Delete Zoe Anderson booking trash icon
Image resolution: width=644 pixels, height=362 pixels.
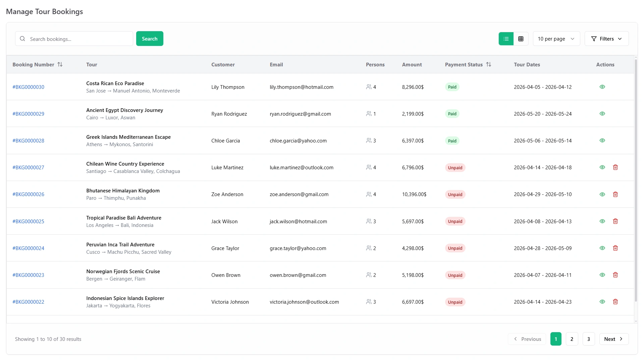pyautogui.click(x=615, y=194)
